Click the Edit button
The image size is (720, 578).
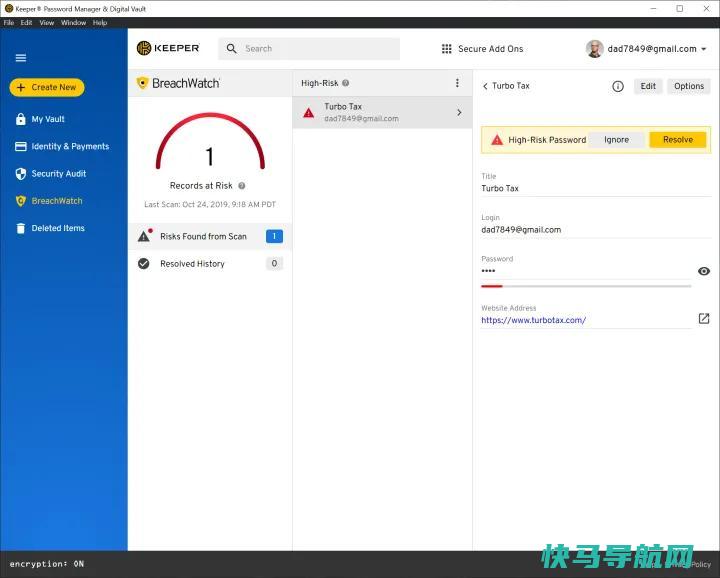[x=648, y=86]
